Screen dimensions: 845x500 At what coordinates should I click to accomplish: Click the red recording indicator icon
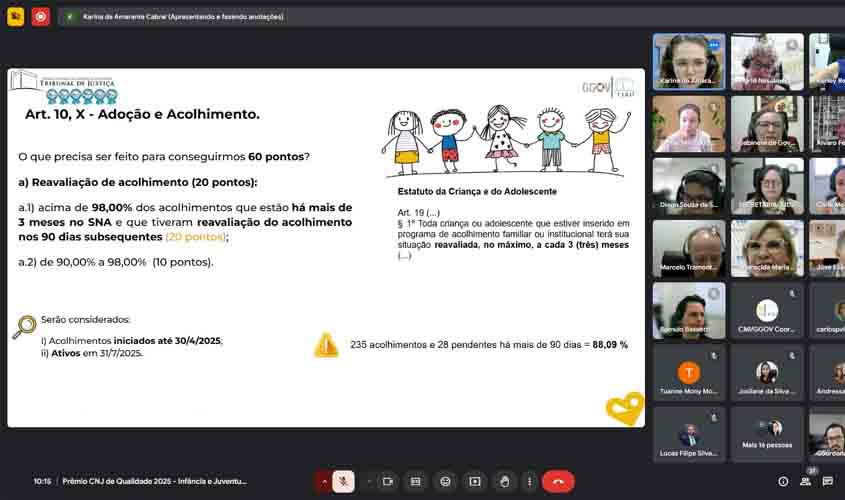(x=40, y=16)
